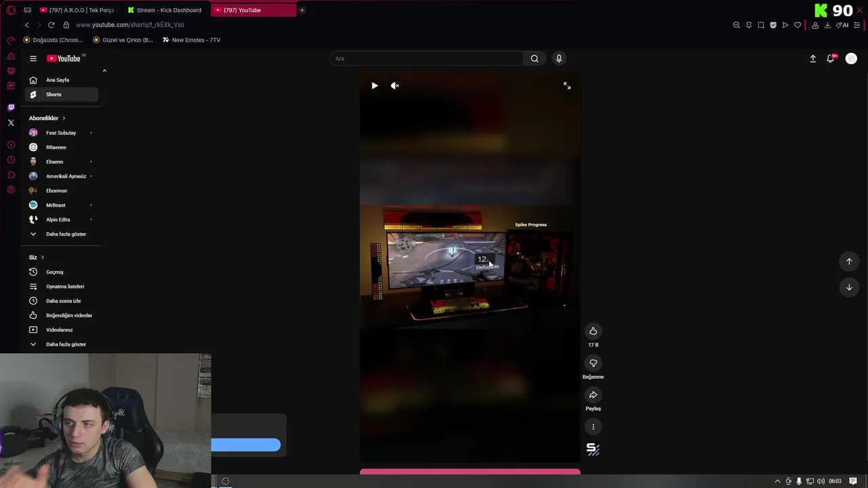868x488 pixels.
Task: Select the (797) YouTube tab
Action: [253, 10]
